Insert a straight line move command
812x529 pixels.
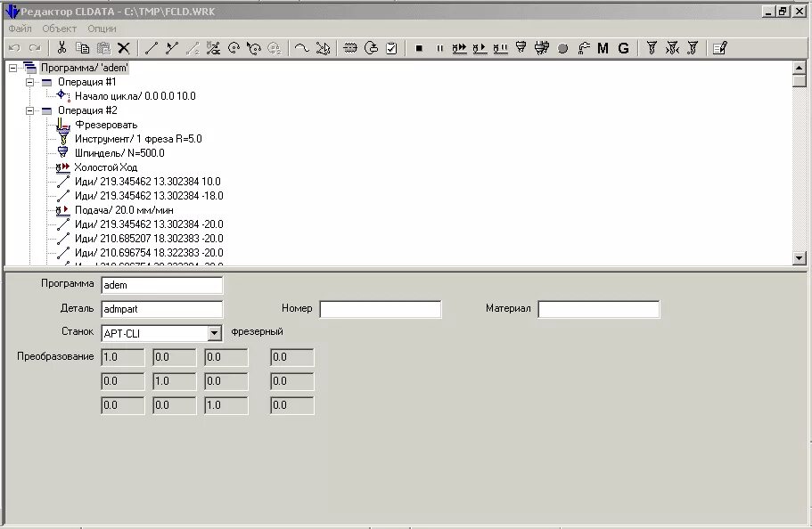point(152,48)
